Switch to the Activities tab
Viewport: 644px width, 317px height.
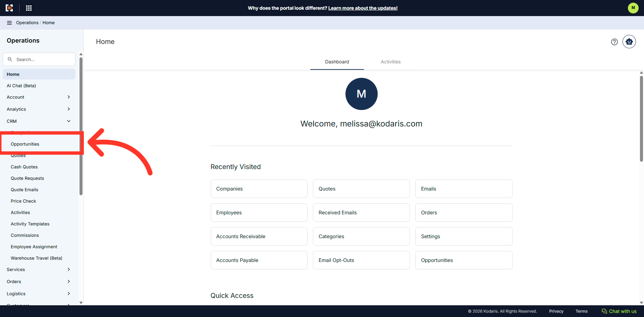390,62
